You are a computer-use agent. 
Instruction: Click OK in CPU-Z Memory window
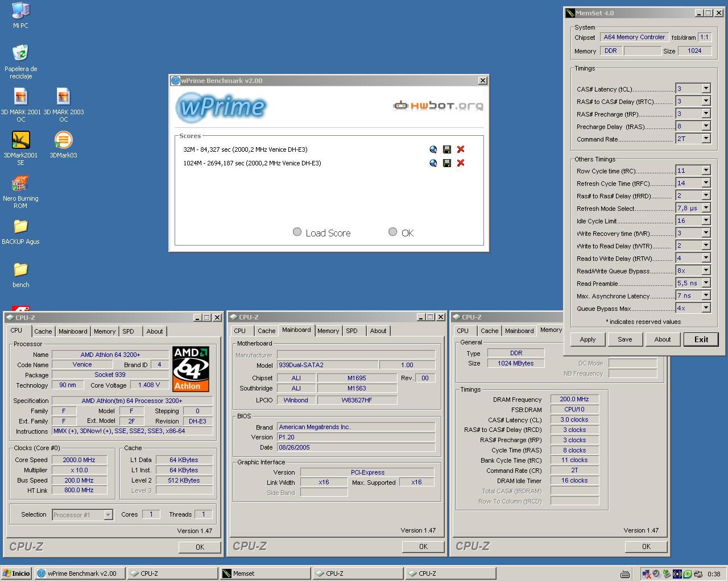pos(646,546)
